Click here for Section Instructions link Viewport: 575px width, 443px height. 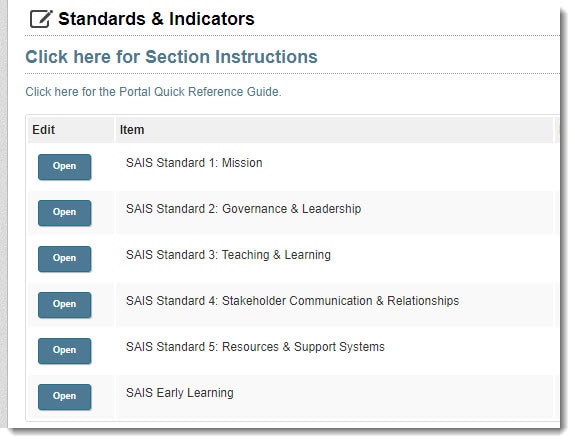[x=171, y=57]
